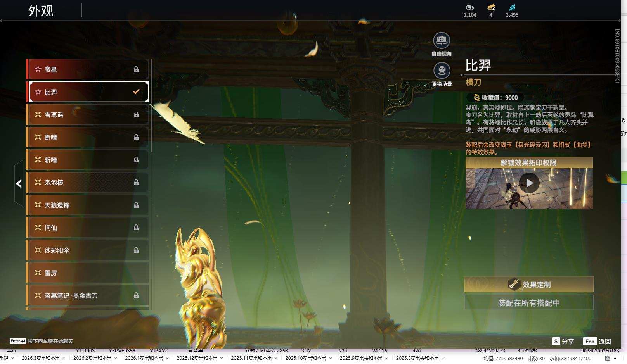Open free camera view (自由视角)
Screen dimensions: 627x364
(442, 40)
